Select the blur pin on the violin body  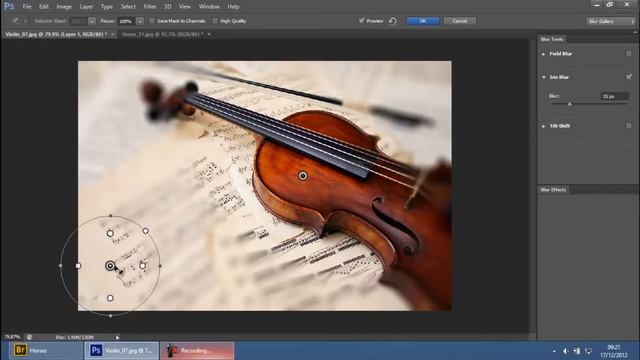[x=303, y=176]
